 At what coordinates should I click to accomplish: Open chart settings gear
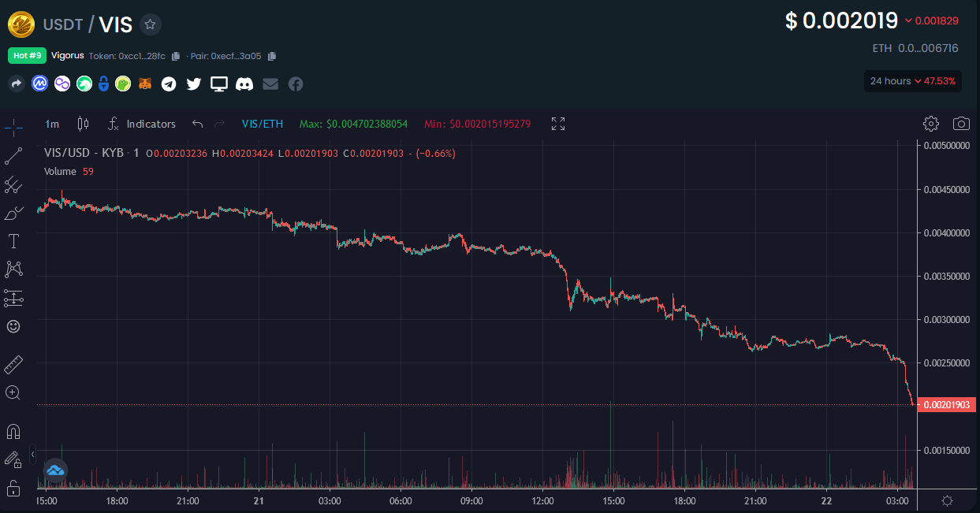coord(931,124)
